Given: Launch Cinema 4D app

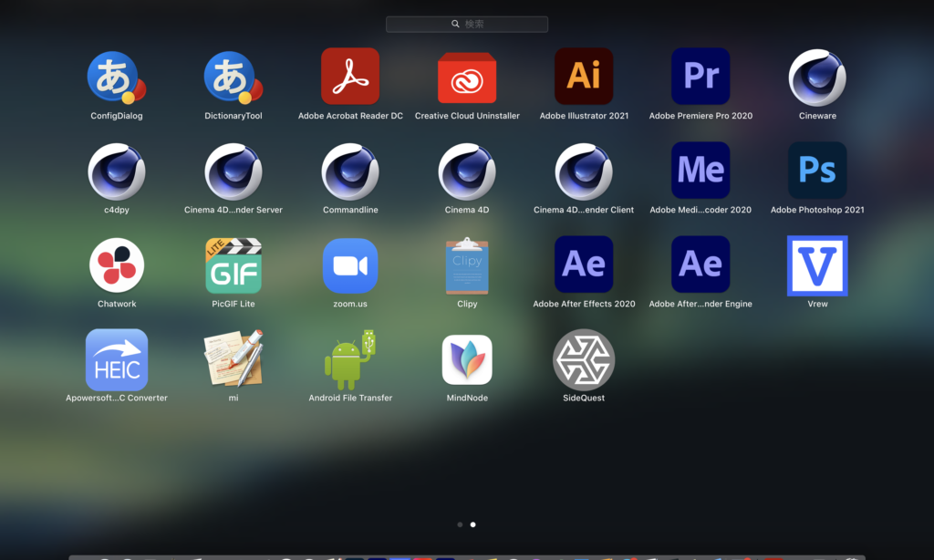Looking at the screenshot, I should (x=467, y=171).
